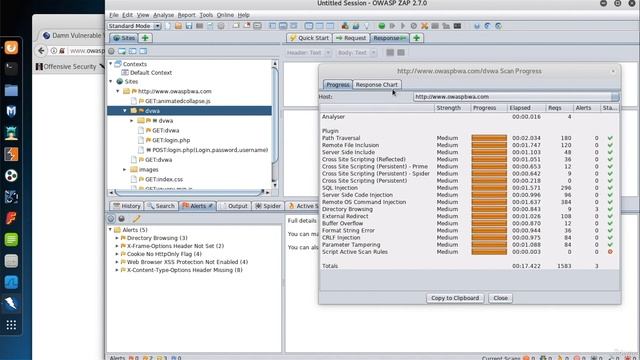
Task: Open Metasploit 'M' icon in the dock
Action: click(x=11, y=111)
